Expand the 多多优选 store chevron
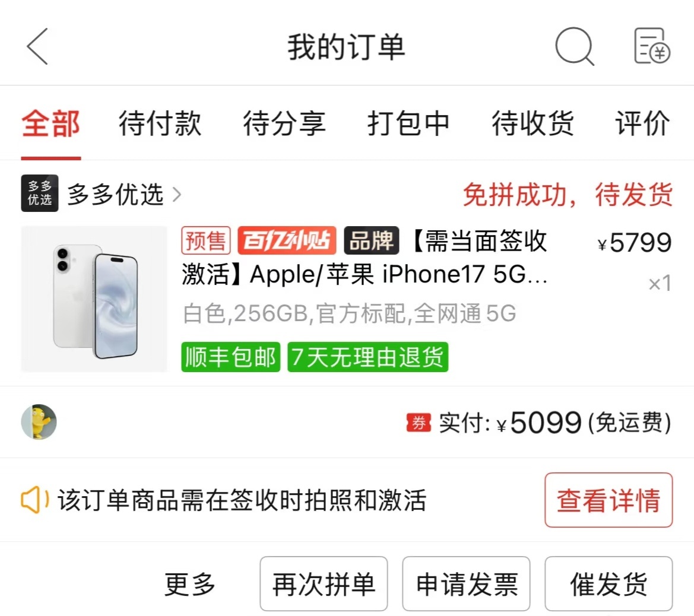The width and height of the screenshot is (694, 616). [x=176, y=194]
